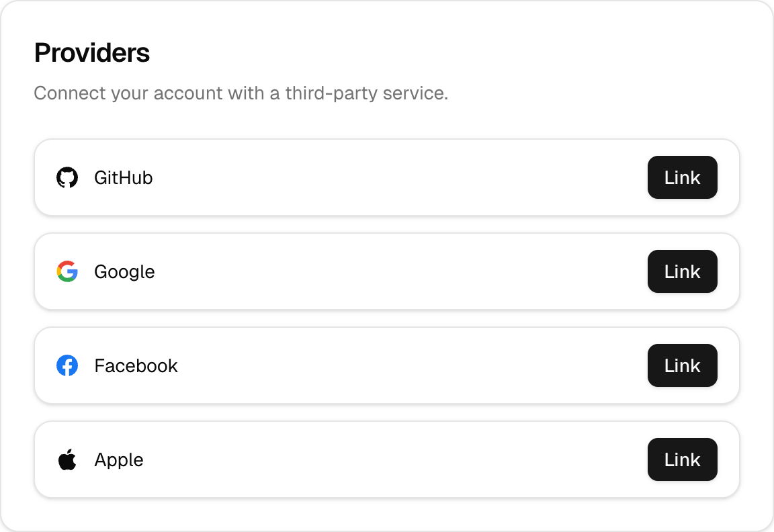The height and width of the screenshot is (532, 774).
Task: Click the Google provider row card
Action: click(386, 271)
